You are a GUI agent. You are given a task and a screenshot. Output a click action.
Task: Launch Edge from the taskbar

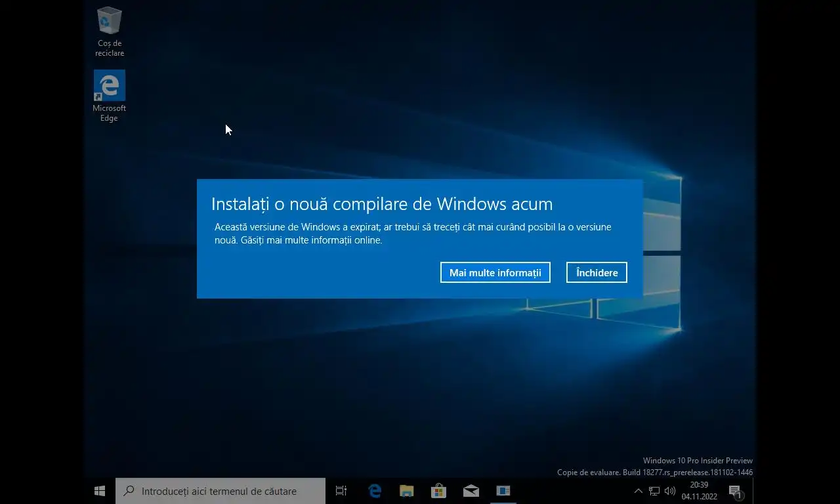coord(375,491)
